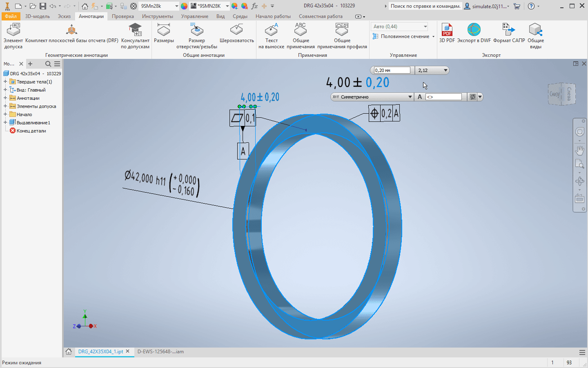The image size is (588, 368).
Task: Expand the Annotations (Аннотации) tree node
Action: click(x=5, y=98)
